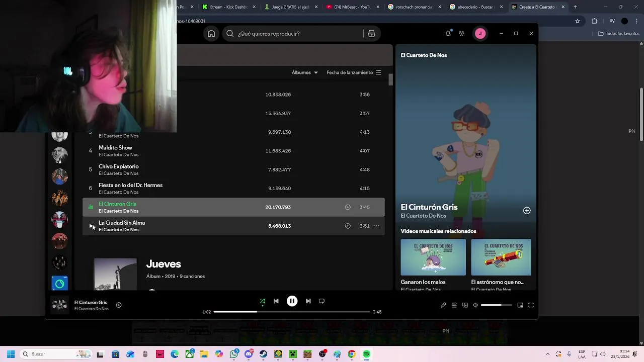Switch to abecedario - Buscar tab
This screenshot has height=362, width=644.
[476, 7]
